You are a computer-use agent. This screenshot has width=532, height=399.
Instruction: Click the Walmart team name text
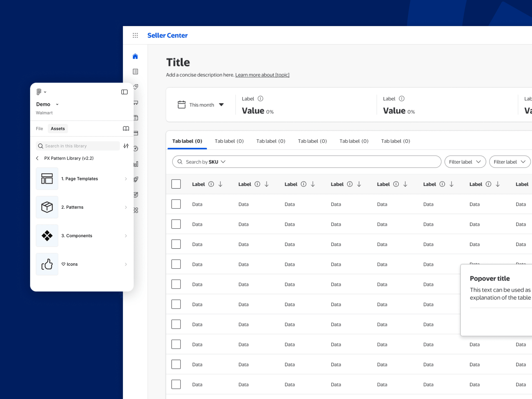[44, 113]
